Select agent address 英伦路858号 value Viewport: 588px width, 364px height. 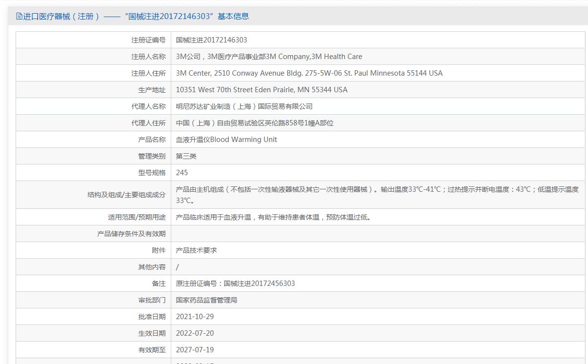[x=255, y=123]
